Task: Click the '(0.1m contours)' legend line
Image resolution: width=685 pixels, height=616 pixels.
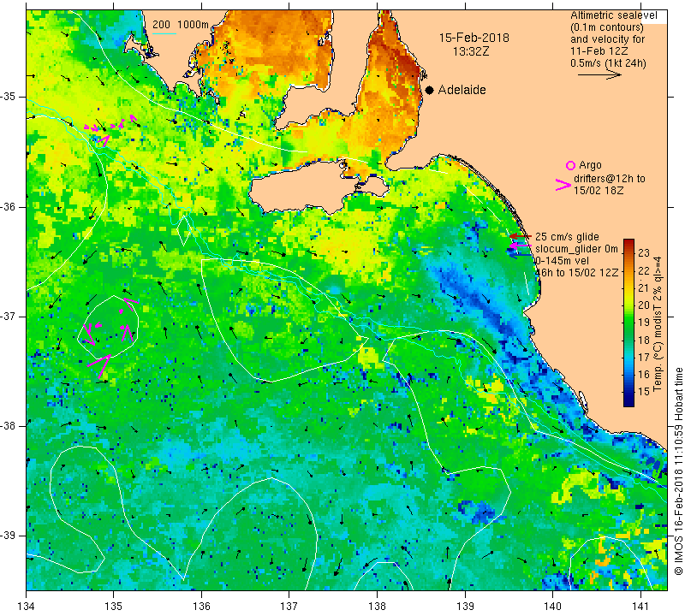Action: [607, 27]
